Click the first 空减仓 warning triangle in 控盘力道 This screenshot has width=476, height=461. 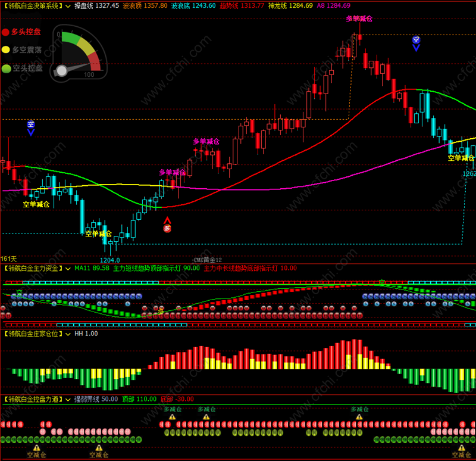pos(36,448)
